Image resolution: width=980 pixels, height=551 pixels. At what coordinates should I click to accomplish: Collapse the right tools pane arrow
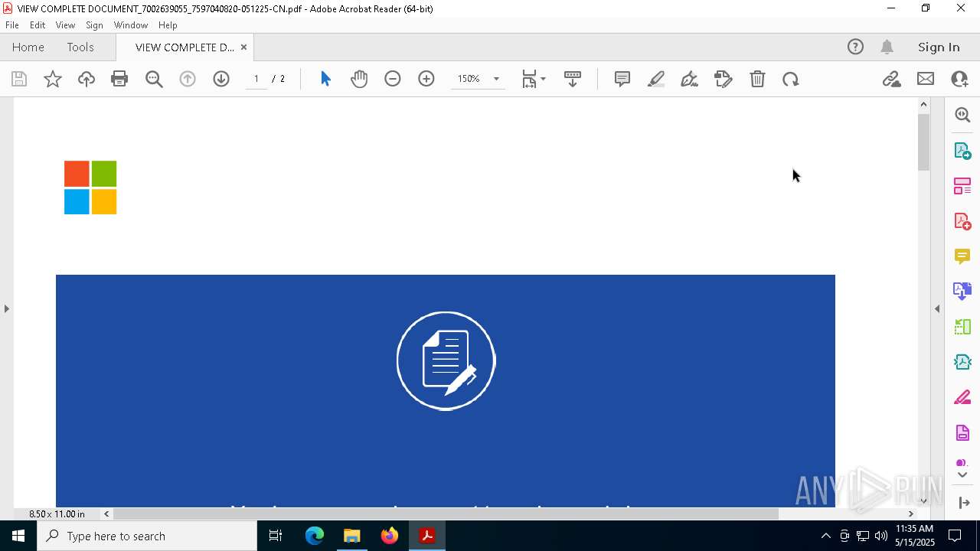click(x=937, y=308)
